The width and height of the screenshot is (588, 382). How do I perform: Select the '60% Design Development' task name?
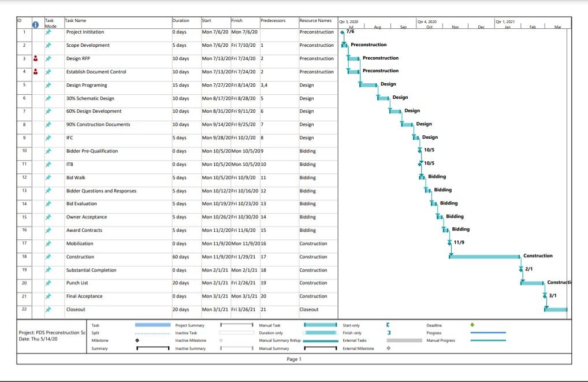(94, 112)
